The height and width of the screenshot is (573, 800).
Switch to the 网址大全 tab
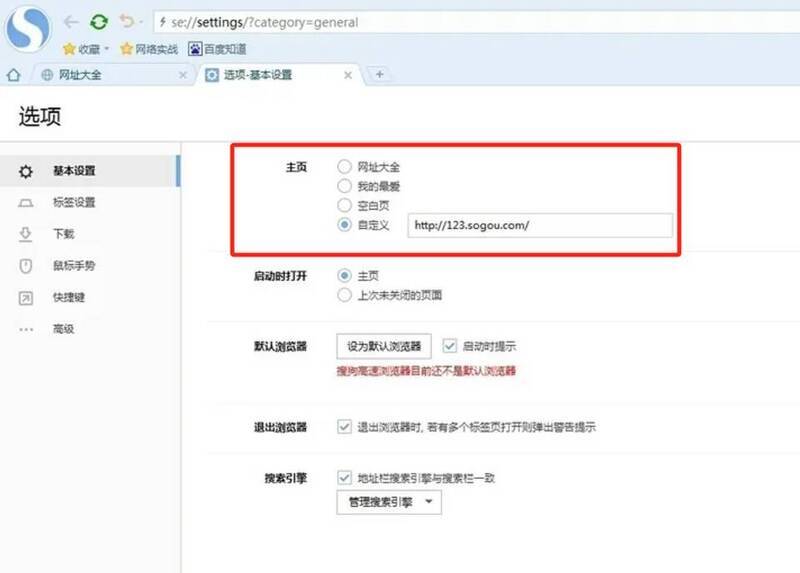(x=112, y=75)
